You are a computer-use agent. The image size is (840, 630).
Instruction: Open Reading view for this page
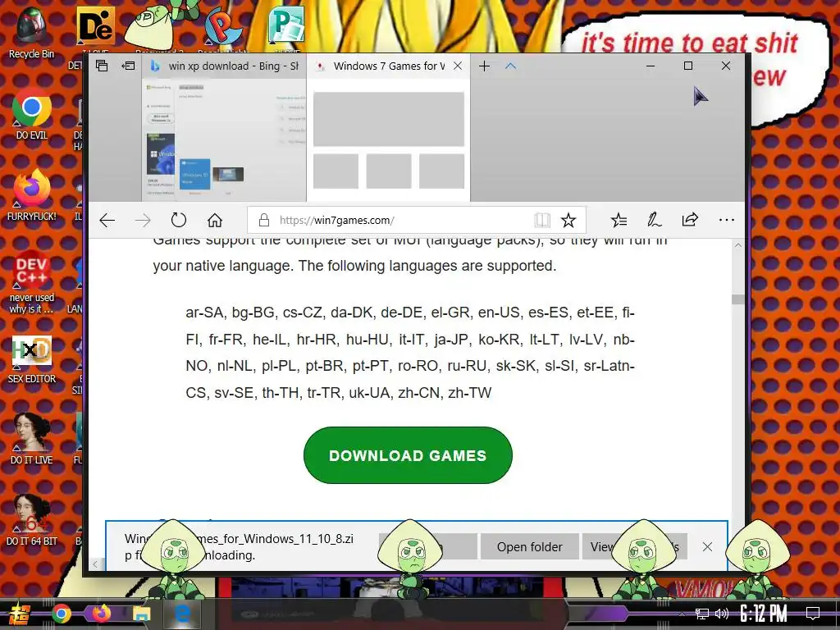click(x=542, y=220)
